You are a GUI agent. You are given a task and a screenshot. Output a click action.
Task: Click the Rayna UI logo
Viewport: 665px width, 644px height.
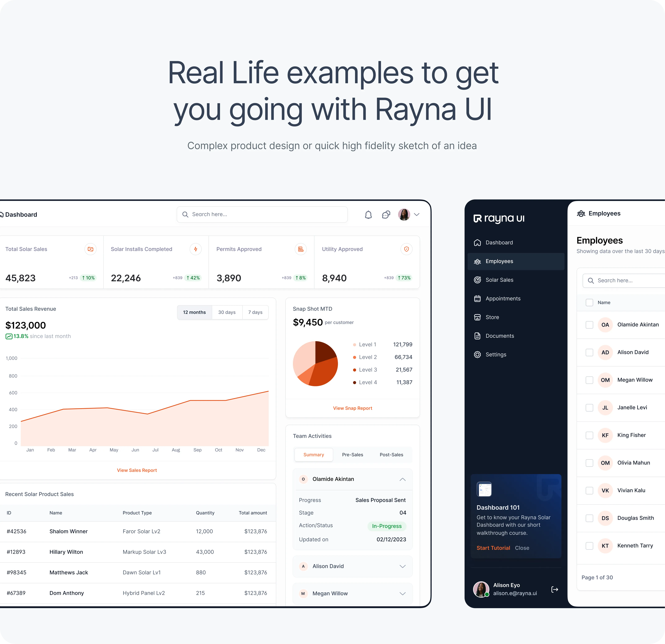tap(499, 219)
